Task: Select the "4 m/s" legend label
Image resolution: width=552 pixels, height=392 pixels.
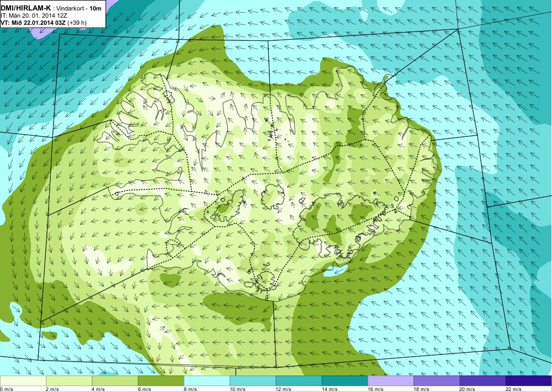Action: tap(98, 389)
